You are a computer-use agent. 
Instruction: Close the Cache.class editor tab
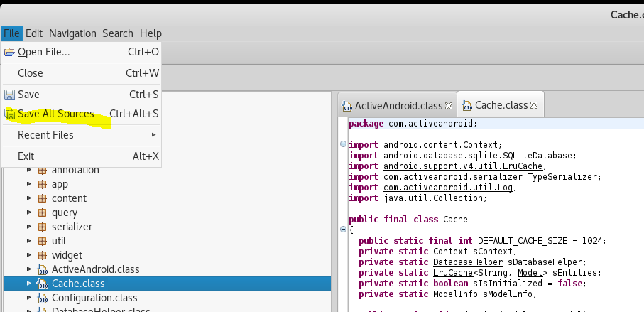[535, 105]
